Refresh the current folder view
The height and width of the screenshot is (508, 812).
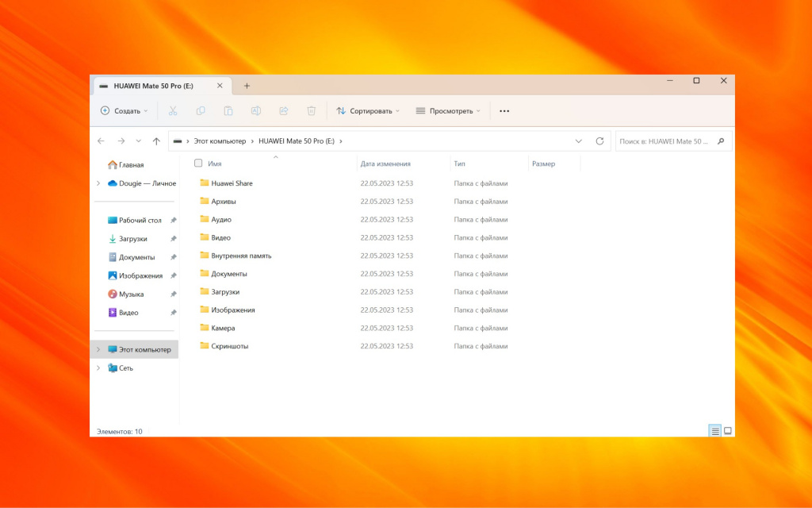(599, 141)
